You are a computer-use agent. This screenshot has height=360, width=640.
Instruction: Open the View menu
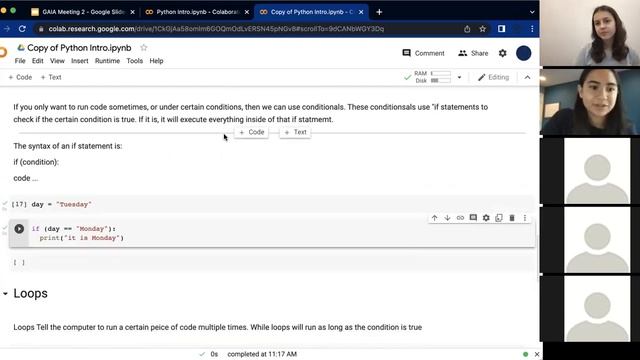57,61
